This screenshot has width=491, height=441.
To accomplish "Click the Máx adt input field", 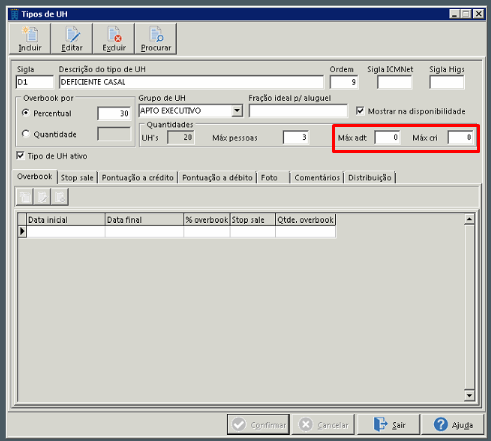I will pos(387,137).
